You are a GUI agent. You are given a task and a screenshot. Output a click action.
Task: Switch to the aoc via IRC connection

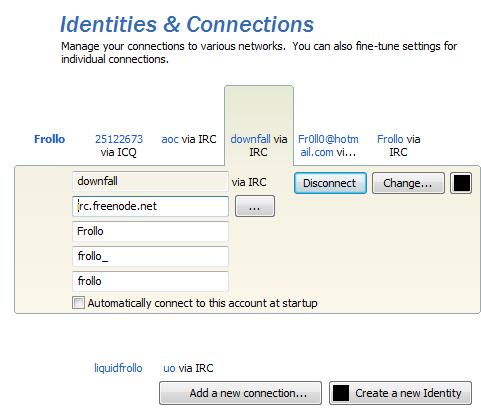189,139
